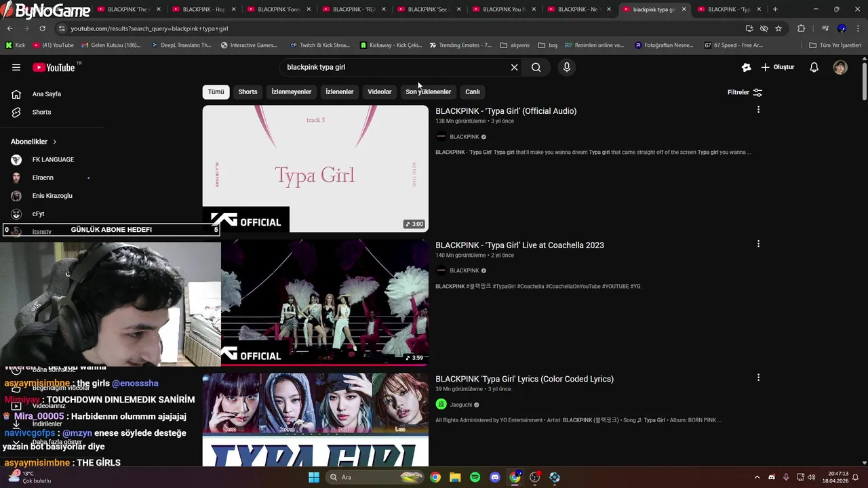Open Typa Girl Official Audio thumbnail

pos(315,168)
